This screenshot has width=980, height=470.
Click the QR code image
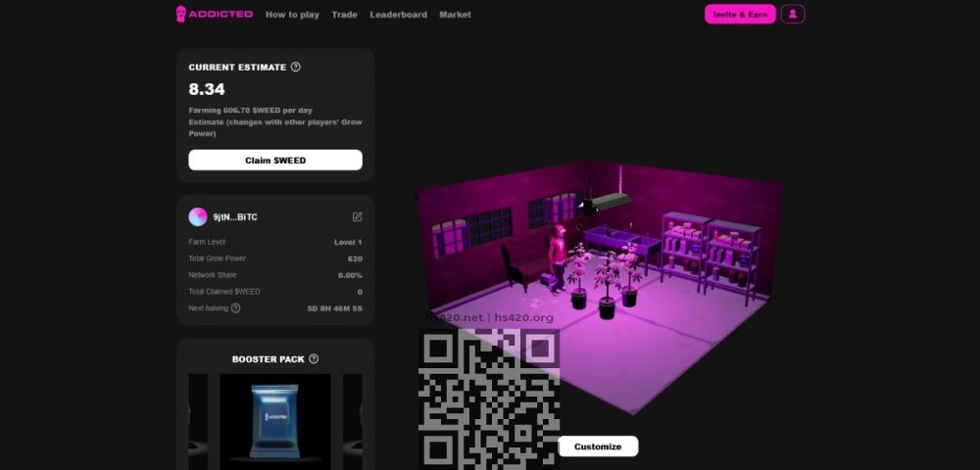click(489, 399)
